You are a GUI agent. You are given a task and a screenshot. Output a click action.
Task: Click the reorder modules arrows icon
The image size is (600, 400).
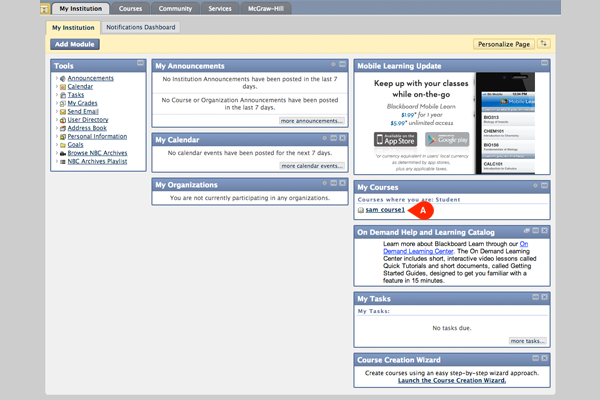coord(544,44)
